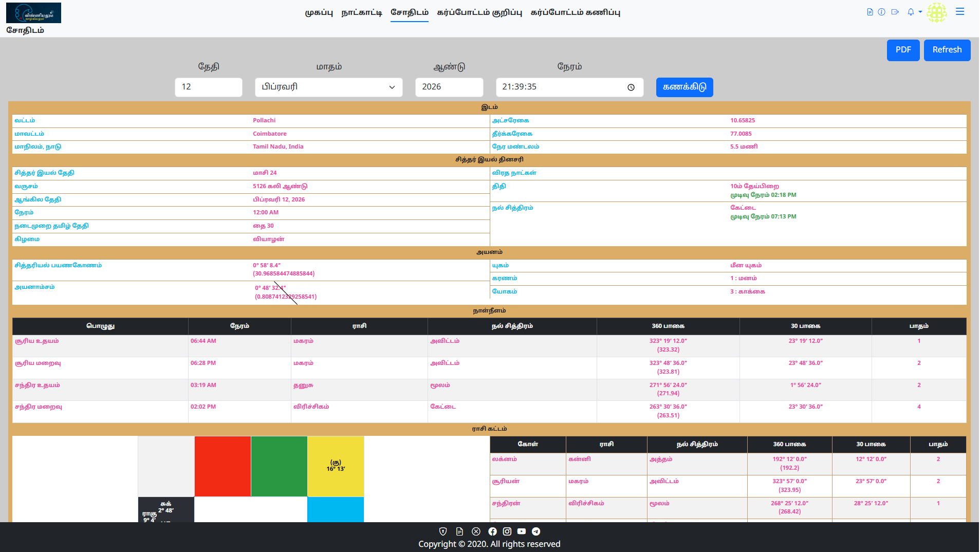Click the info circle icon in header
Screen dimensions: 980x552
(x=882, y=12)
